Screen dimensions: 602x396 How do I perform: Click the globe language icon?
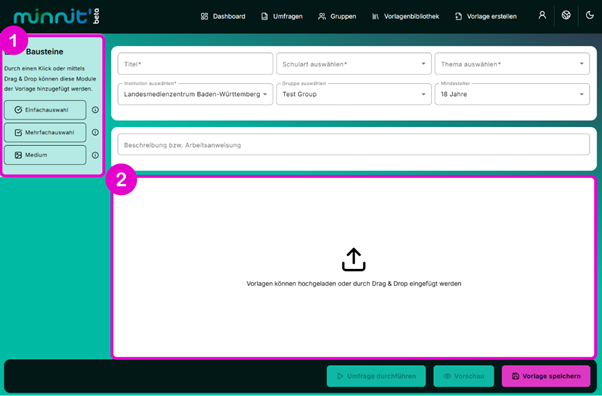coord(566,15)
